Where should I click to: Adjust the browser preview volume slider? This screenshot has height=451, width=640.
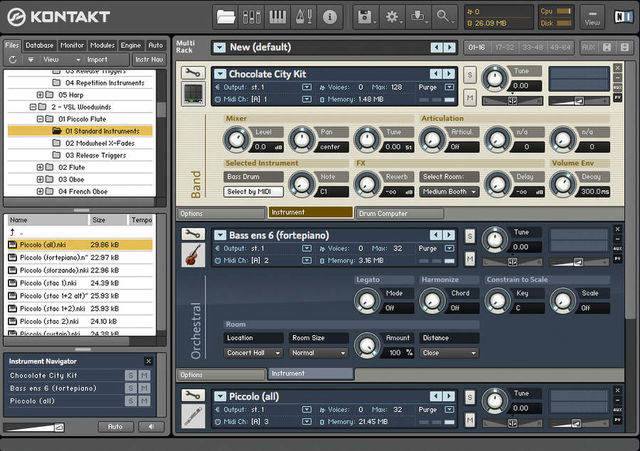coord(34,427)
